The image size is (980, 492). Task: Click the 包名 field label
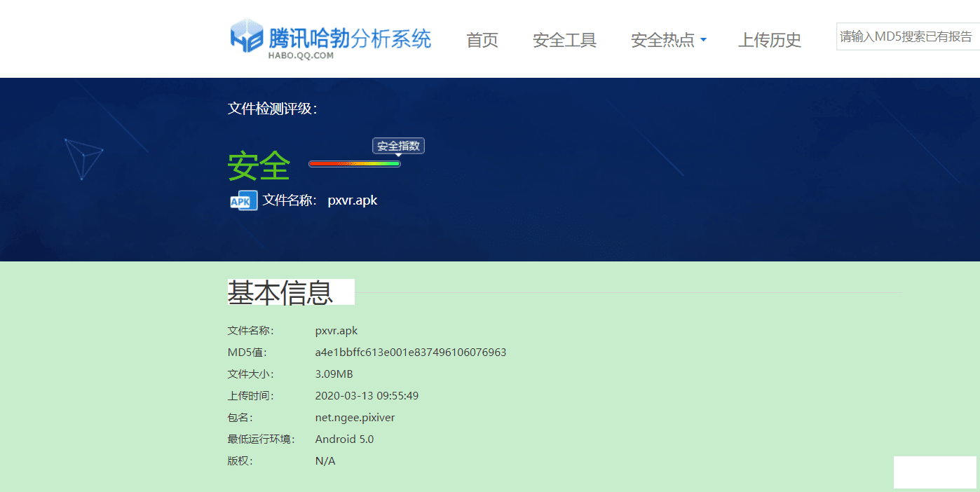(x=240, y=417)
